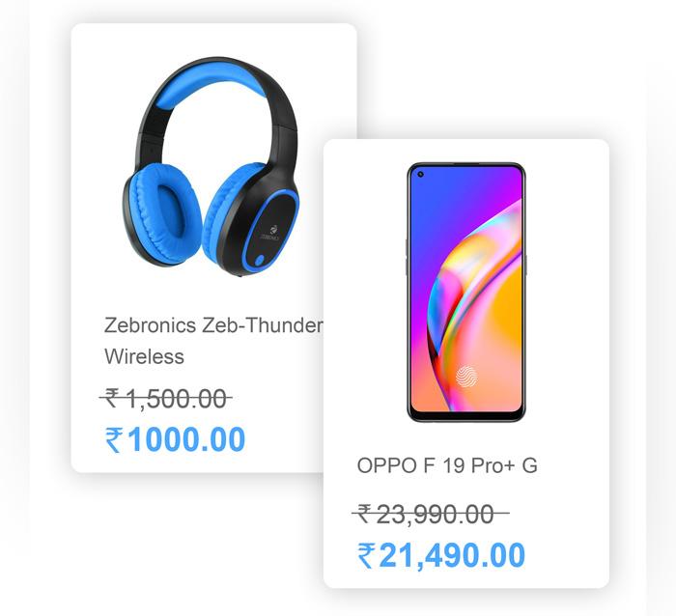Click the struck-through ₹1,500.00 original price

pyautogui.click(x=166, y=398)
